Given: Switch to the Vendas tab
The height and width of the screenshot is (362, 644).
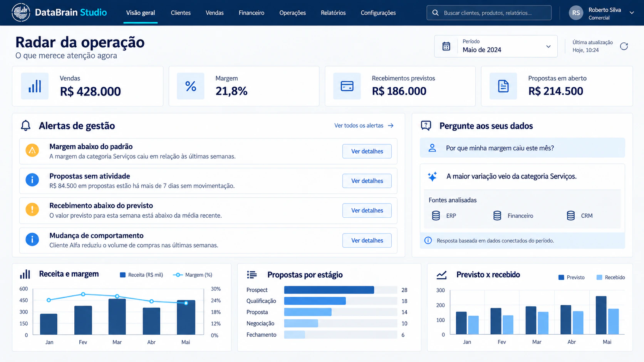Looking at the screenshot, I should pyautogui.click(x=215, y=13).
